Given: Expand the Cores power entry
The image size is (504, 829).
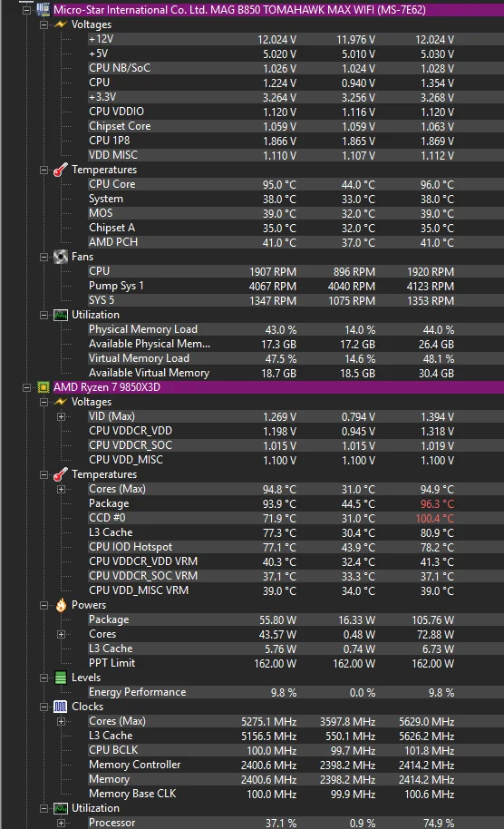Looking at the screenshot, I should tap(62, 634).
